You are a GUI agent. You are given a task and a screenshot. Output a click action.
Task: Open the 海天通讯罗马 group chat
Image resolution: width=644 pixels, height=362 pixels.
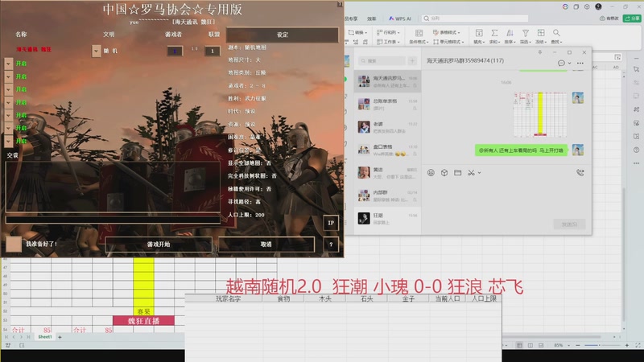[x=387, y=81]
